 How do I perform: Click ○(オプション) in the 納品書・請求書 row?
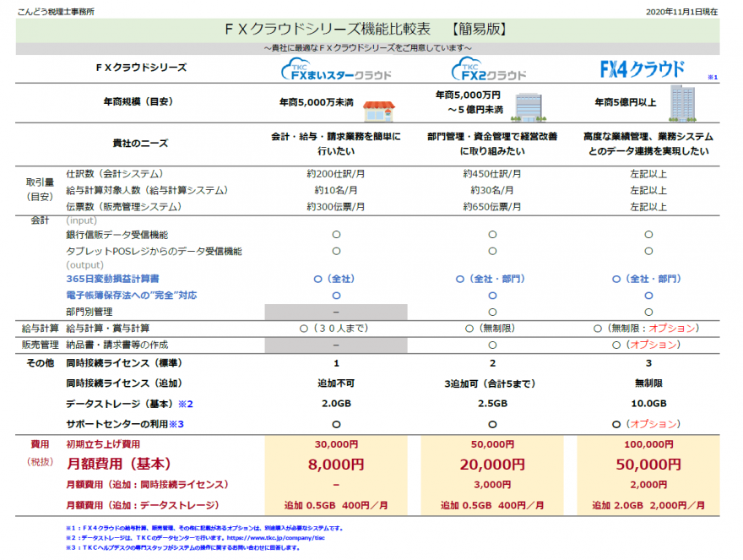(x=647, y=345)
